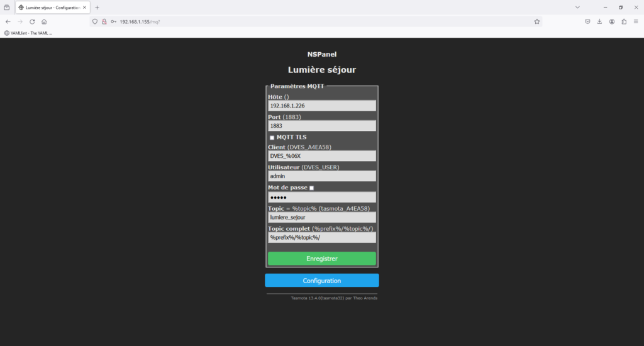
Task: Bookmark this page with the star
Action: [537, 22]
